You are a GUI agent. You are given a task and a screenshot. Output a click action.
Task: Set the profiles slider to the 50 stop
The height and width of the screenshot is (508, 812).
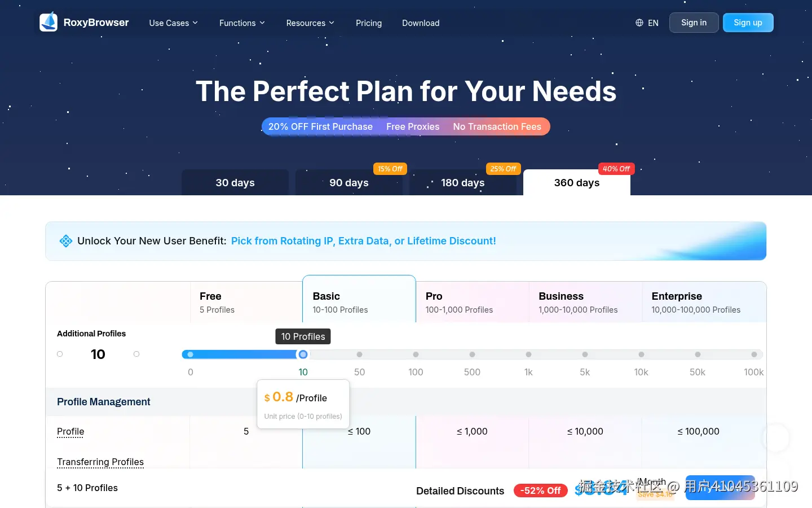pyautogui.click(x=360, y=354)
